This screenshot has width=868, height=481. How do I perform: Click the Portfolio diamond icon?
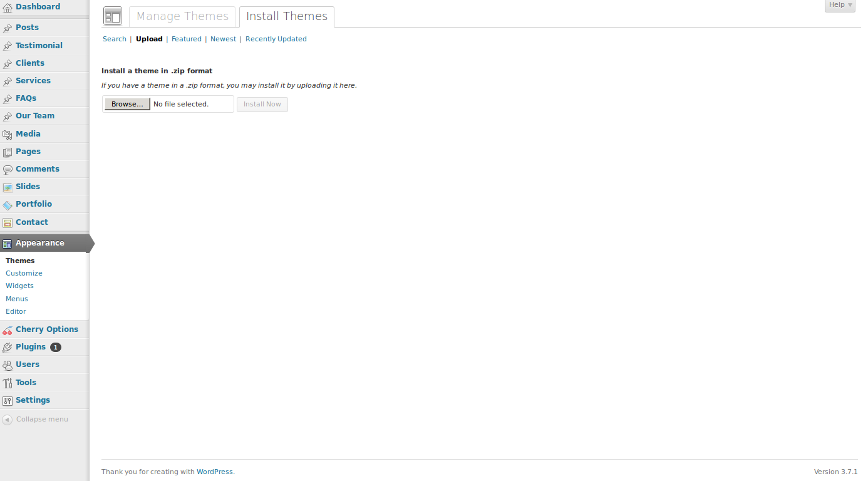(8, 205)
